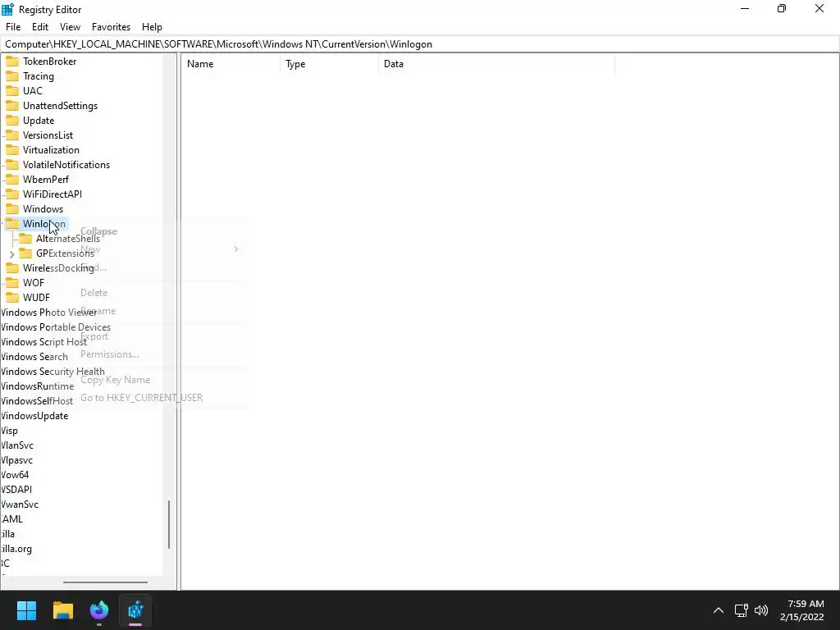Open the Help menu
Viewport: 840px width, 630px height.
coord(152,27)
